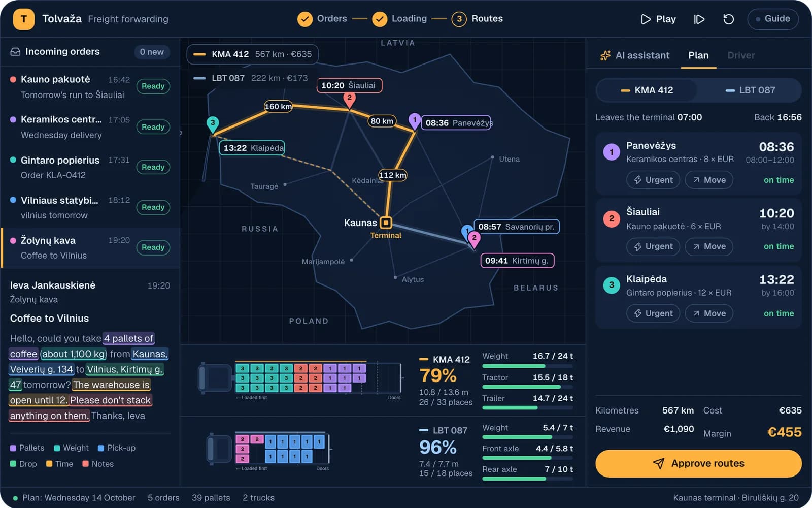The image size is (812, 508).
Task: Click the Panevėžys stop 1 map pin
Action: (415, 122)
